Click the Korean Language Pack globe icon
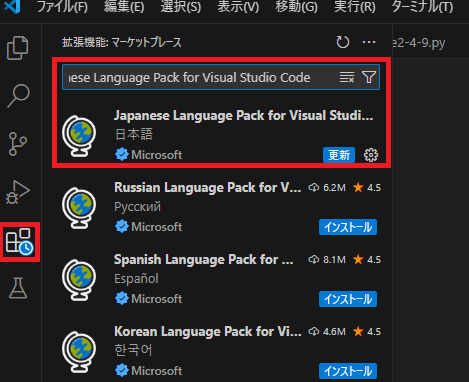Image resolution: width=469 pixels, height=382 pixels. (79, 352)
